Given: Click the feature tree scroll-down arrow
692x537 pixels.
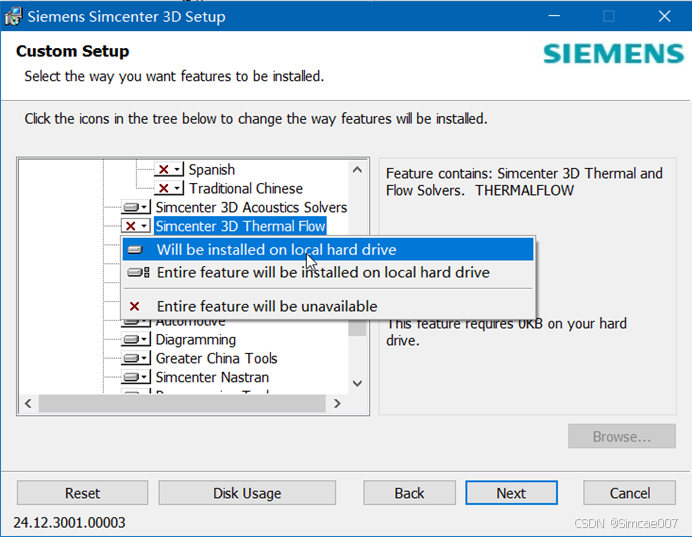Looking at the screenshot, I should tap(357, 383).
